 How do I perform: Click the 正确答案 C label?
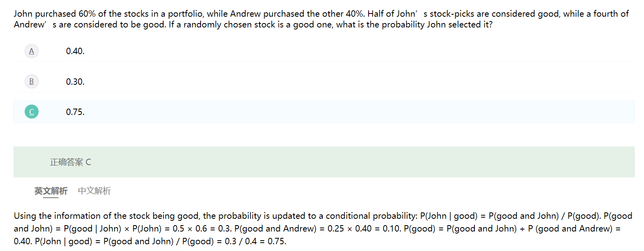coord(70,162)
